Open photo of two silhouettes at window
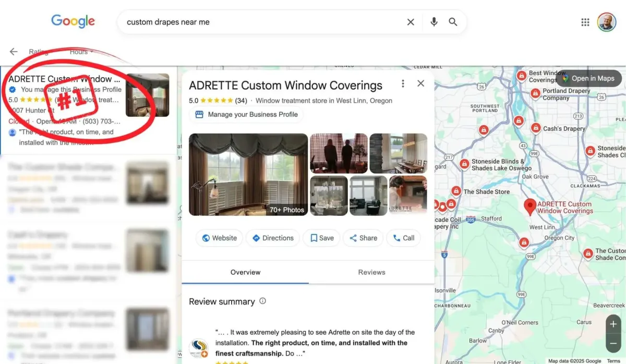 pyautogui.click(x=339, y=153)
